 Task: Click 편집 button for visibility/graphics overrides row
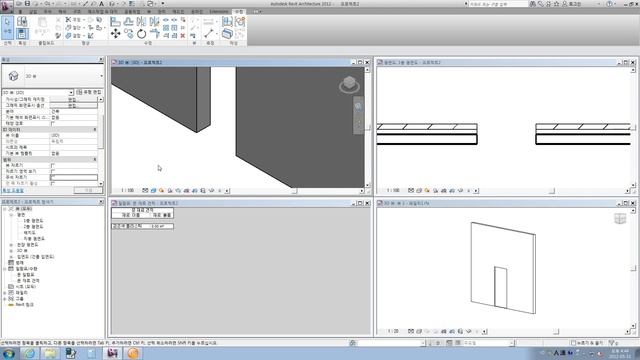[73, 100]
